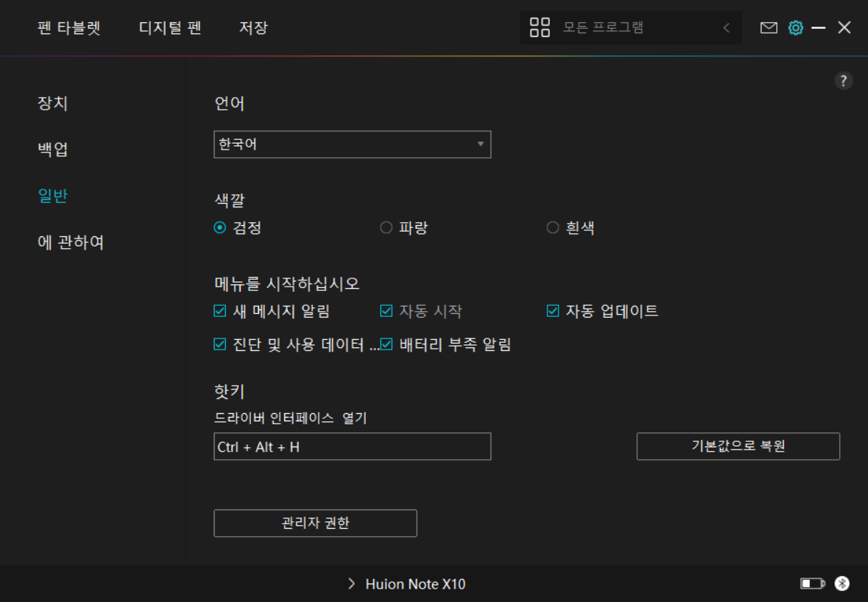Viewport: 868px width, 602px height.
Task: Uncheck the 배터리 부족 알림 checkbox
Action: coord(386,344)
